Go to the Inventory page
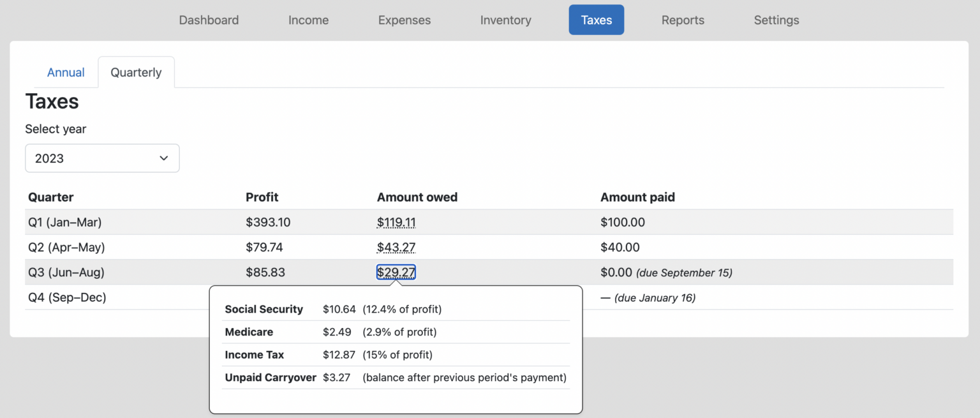 click(x=505, y=20)
